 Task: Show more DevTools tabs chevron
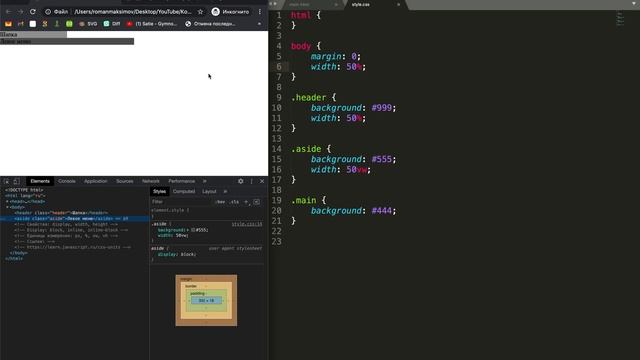pos(204,181)
